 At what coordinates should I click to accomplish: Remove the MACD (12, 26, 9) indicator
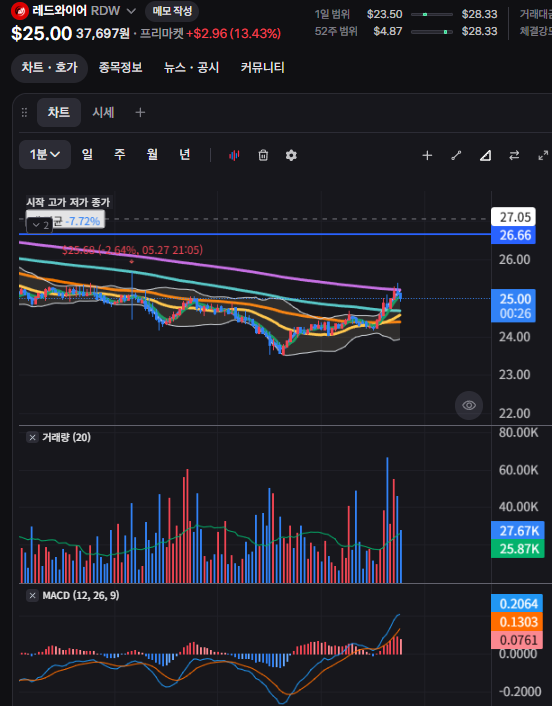[x=32, y=596]
